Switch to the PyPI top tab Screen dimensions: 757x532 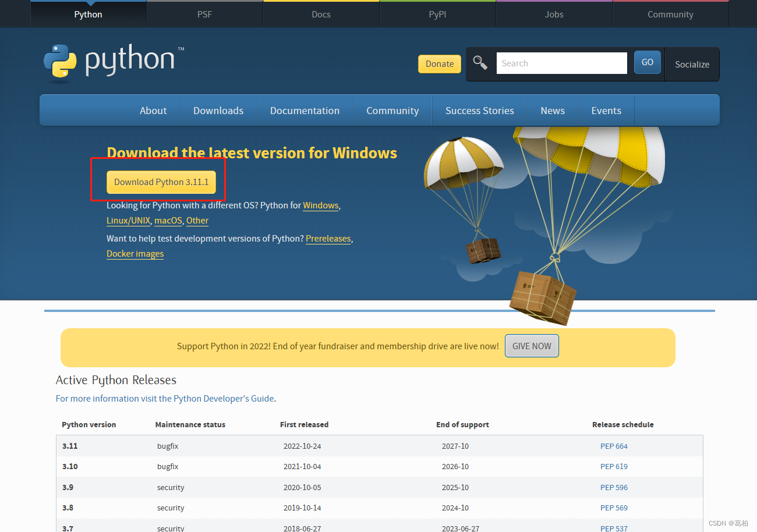coord(438,14)
